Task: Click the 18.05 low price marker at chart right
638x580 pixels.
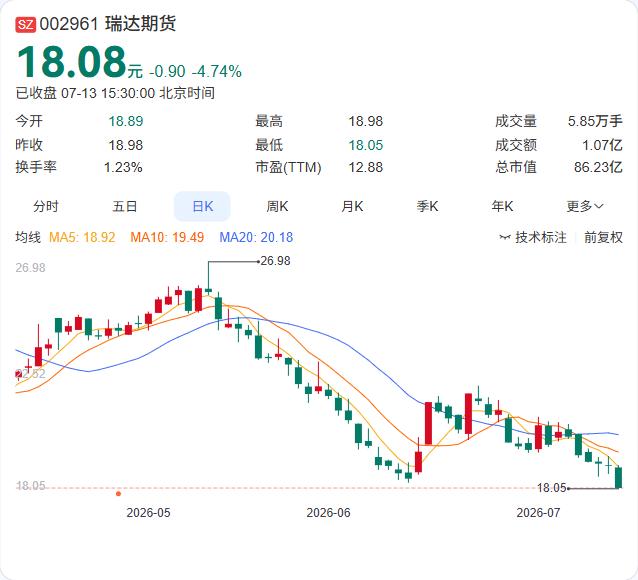Action: click(x=552, y=488)
